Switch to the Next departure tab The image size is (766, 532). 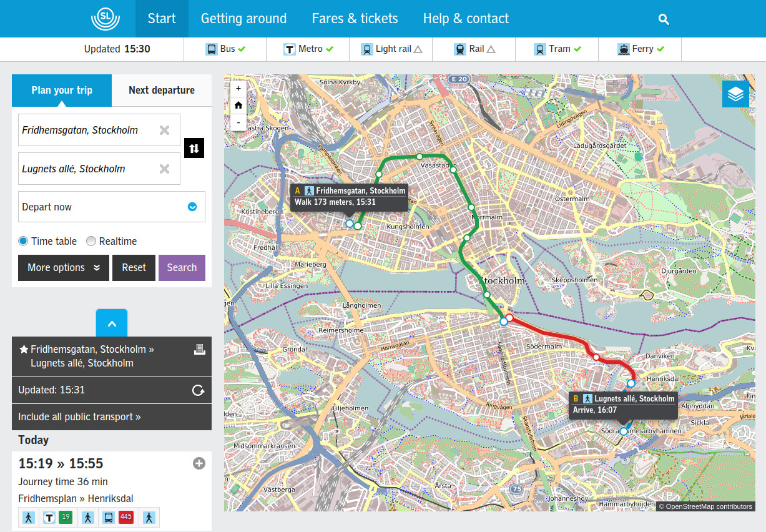coord(162,91)
